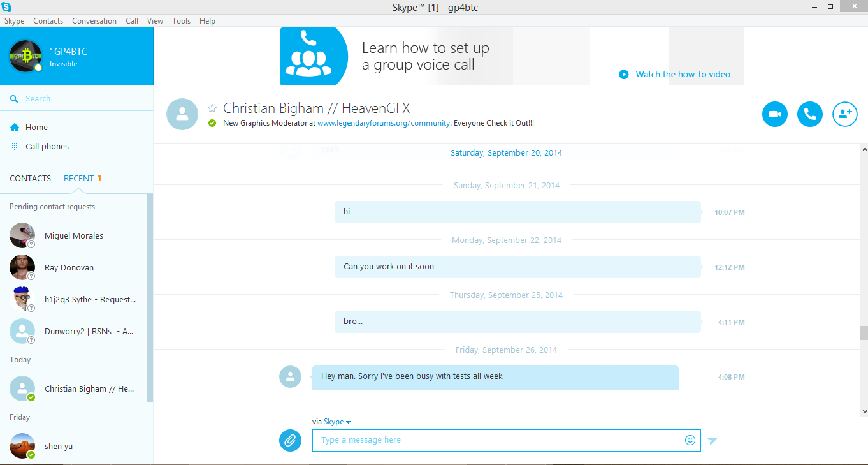Switch to the CONTACTS tab
Viewport: 868px width, 465px height.
(x=31, y=179)
